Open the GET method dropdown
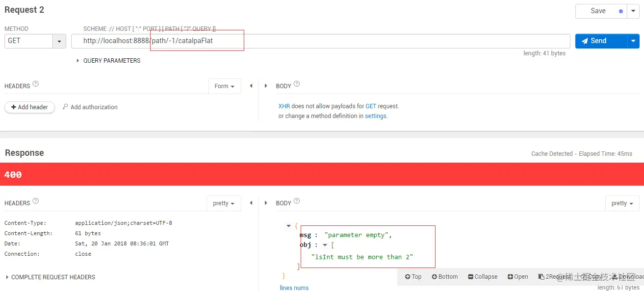This screenshot has height=291, width=644. (x=35, y=41)
